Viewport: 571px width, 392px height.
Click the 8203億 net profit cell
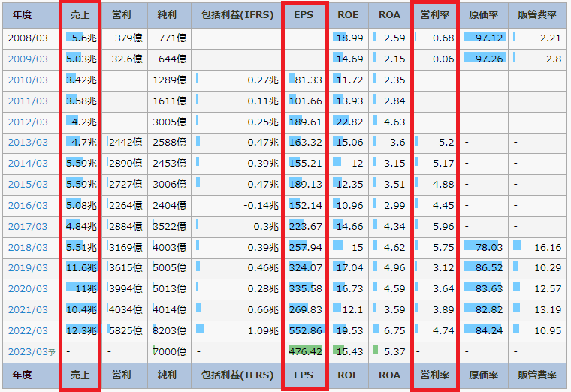171,330
